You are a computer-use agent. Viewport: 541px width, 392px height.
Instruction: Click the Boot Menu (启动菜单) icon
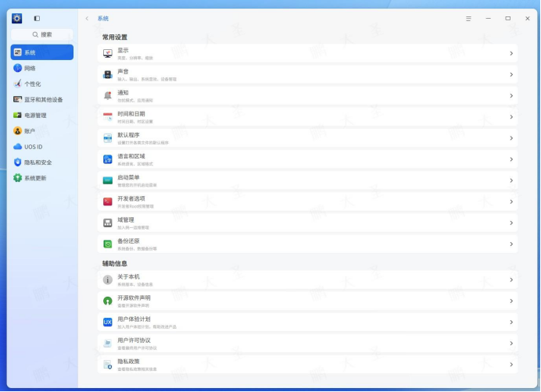pos(108,180)
